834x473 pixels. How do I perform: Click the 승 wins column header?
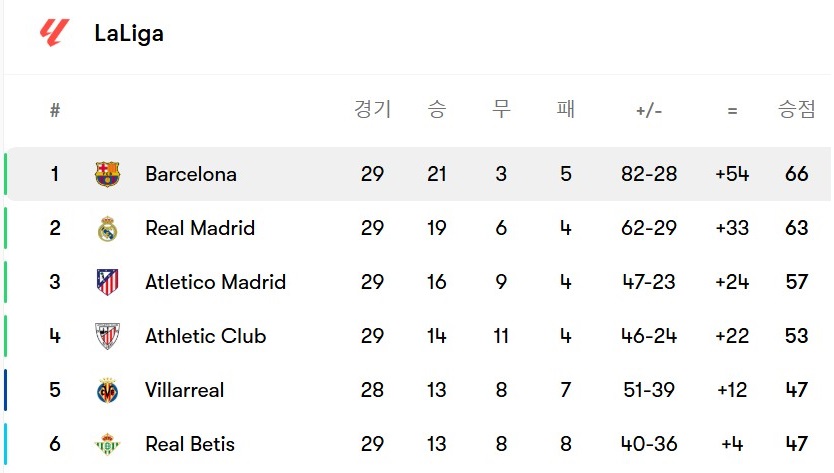pyautogui.click(x=437, y=109)
